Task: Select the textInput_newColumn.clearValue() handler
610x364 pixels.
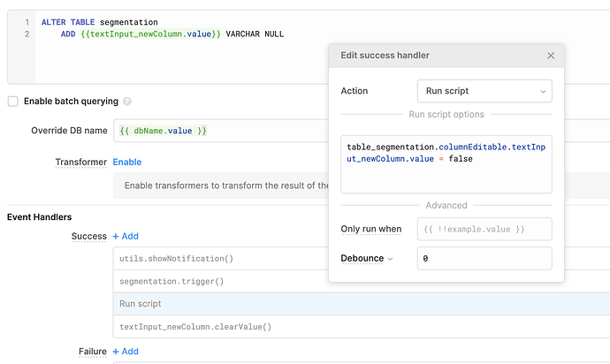Action: pos(362,327)
